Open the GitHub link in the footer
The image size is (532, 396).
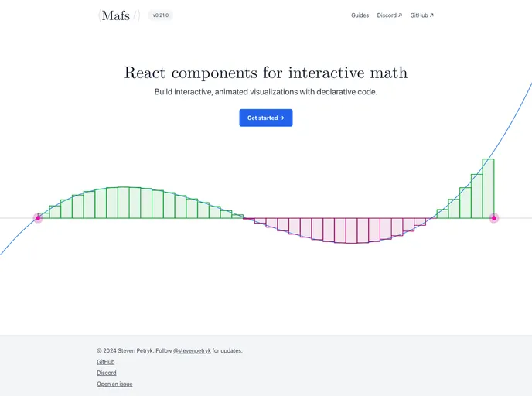coord(105,362)
